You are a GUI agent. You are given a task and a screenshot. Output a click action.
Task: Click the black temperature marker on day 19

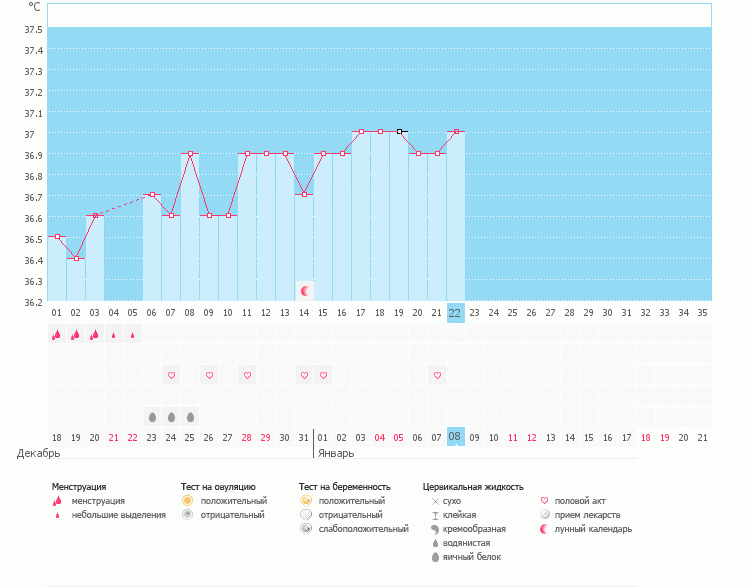pos(399,131)
